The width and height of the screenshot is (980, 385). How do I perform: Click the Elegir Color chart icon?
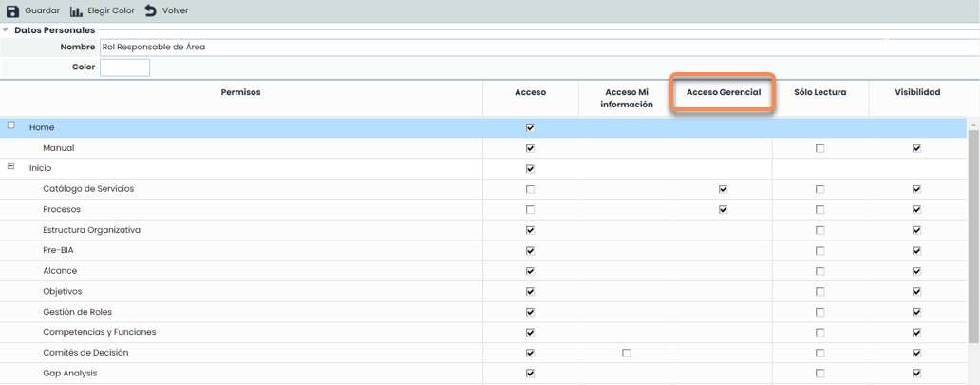(x=78, y=10)
